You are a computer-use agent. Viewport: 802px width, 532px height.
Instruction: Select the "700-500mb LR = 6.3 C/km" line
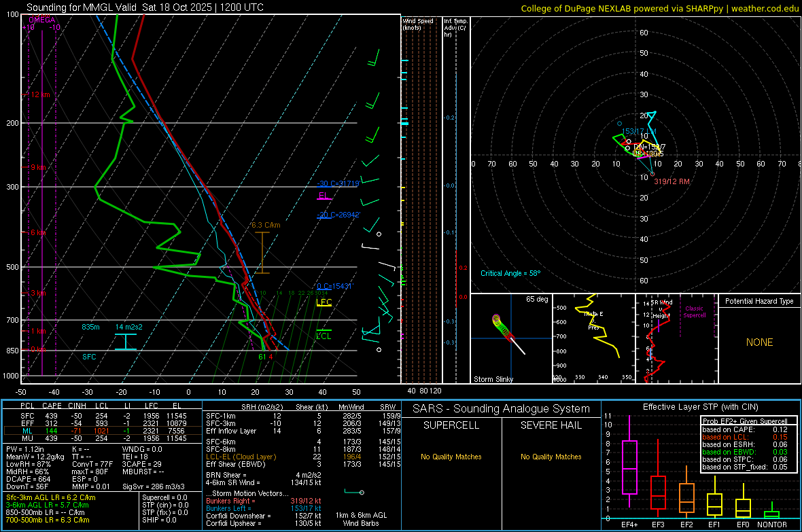48,520
